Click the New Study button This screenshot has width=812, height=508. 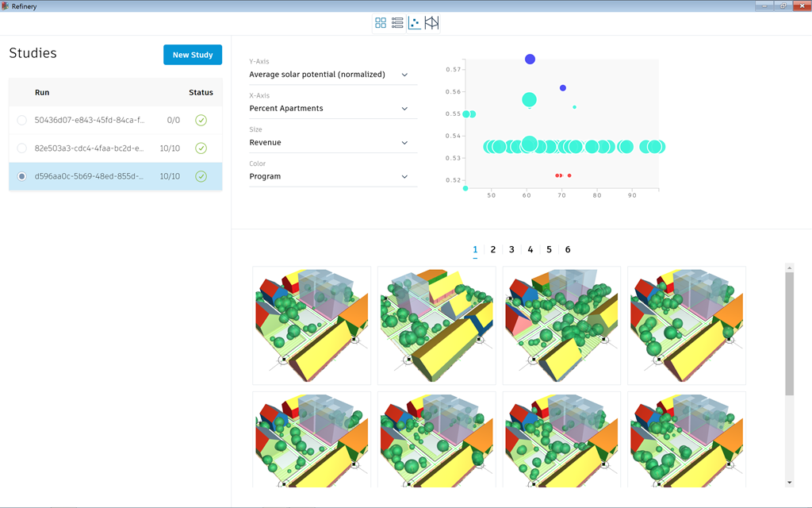pos(193,55)
